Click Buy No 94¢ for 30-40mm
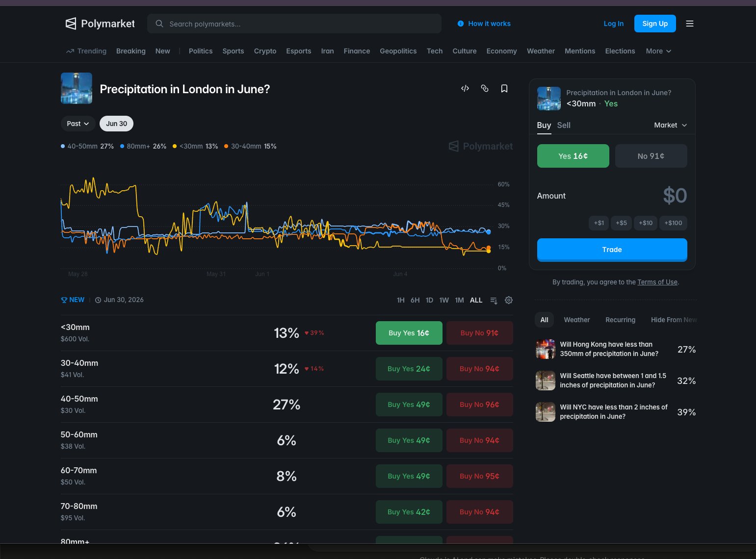The image size is (756, 559). click(x=480, y=369)
